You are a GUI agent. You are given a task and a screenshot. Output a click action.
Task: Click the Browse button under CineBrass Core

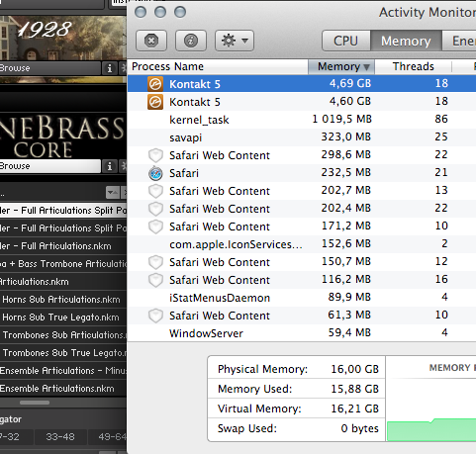coord(49,166)
